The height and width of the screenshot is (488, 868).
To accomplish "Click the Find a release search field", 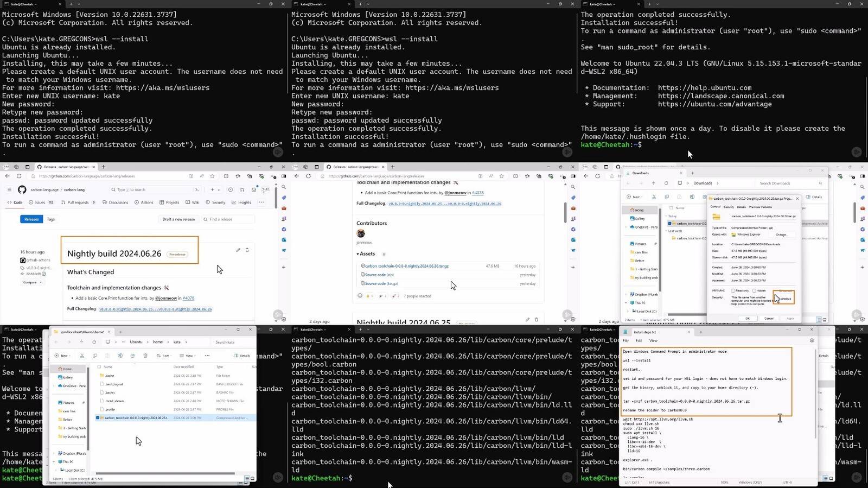I will [x=227, y=219].
